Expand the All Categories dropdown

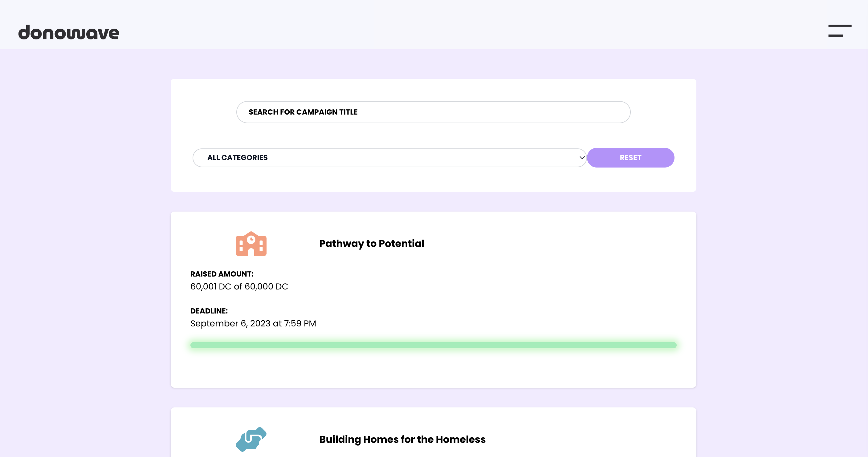389,158
